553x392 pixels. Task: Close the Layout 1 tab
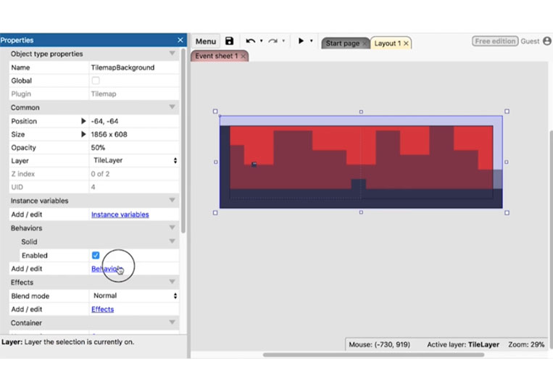[406, 43]
